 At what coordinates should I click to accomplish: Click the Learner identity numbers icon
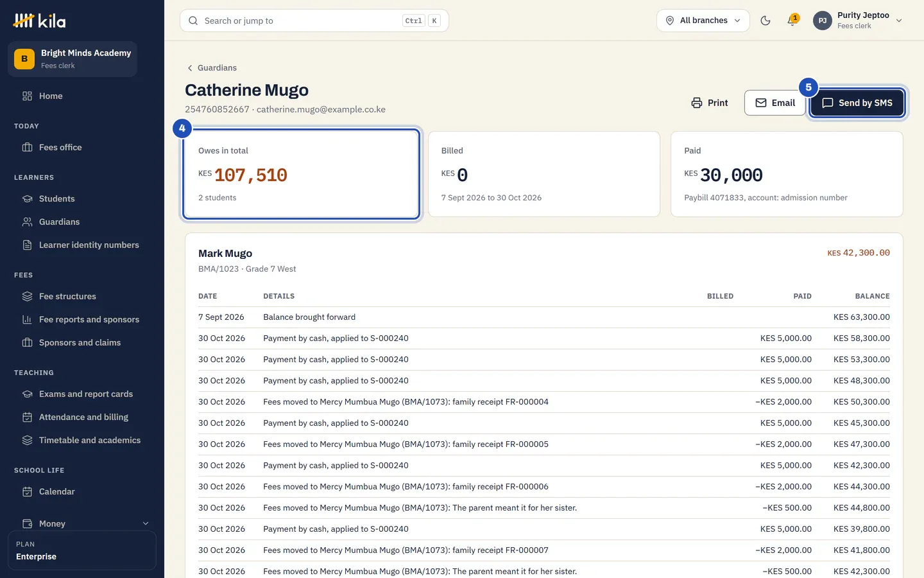[x=27, y=245]
